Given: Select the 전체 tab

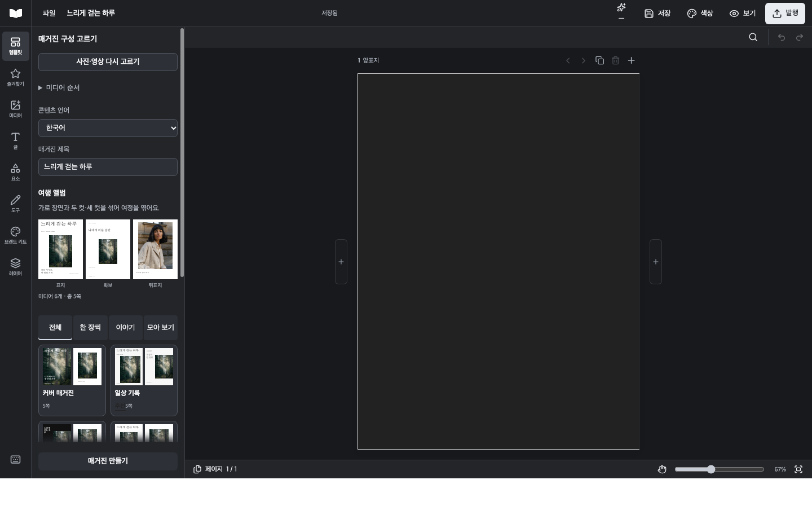Looking at the screenshot, I should tap(55, 328).
